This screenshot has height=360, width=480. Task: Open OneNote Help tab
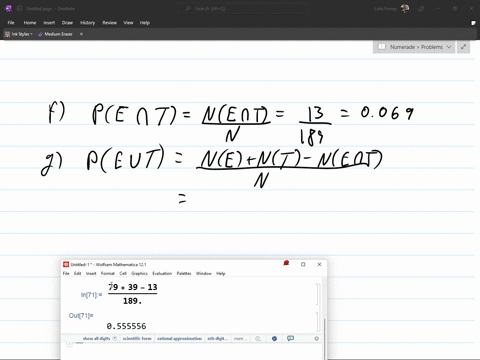(x=145, y=23)
